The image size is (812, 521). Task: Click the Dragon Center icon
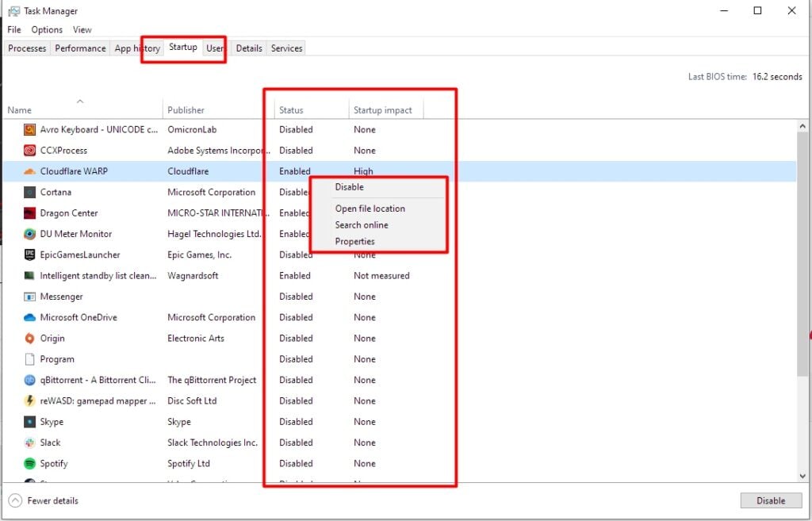pyautogui.click(x=30, y=213)
